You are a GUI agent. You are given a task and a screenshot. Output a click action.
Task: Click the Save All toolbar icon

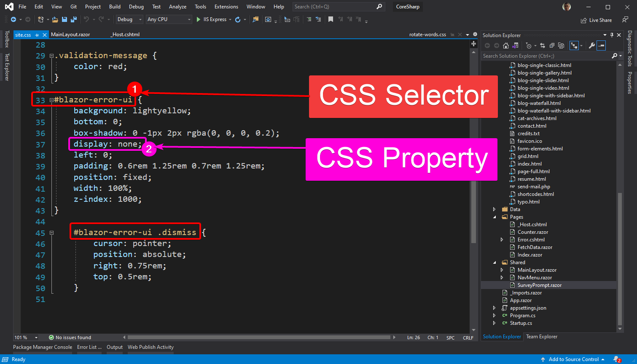74,19
